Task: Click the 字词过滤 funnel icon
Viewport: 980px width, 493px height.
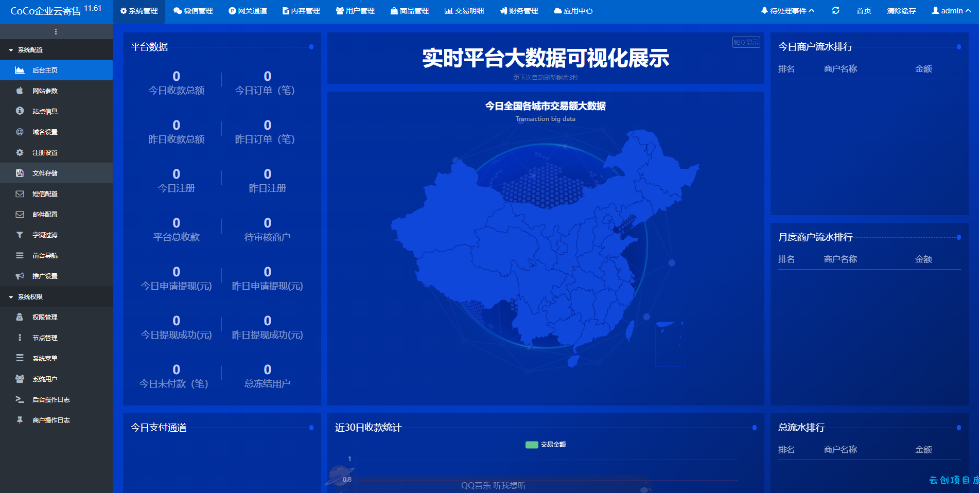Action: pyautogui.click(x=20, y=235)
